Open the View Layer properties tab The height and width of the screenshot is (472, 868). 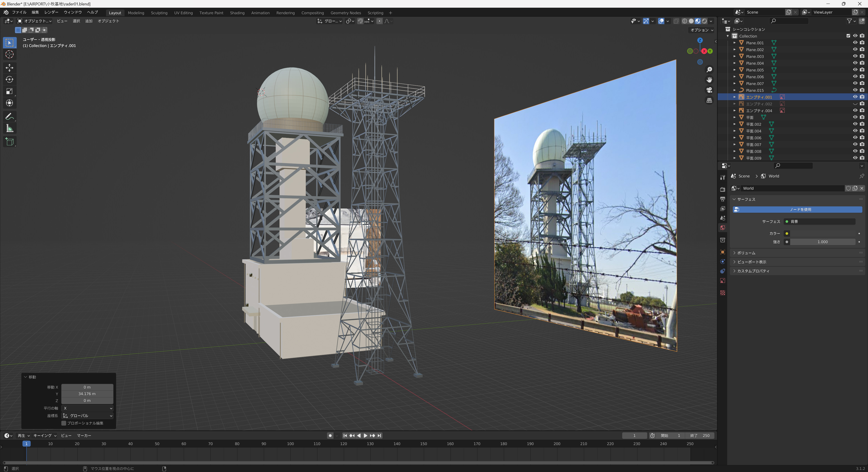pos(722,209)
